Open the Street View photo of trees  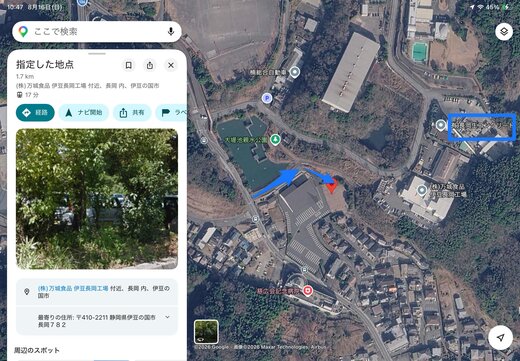click(97, 199)
